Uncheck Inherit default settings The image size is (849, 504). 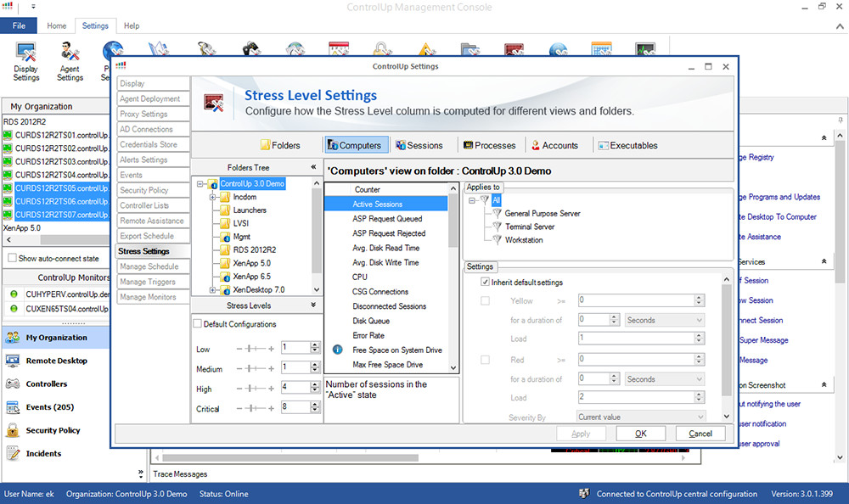click(x=485, y=282)
